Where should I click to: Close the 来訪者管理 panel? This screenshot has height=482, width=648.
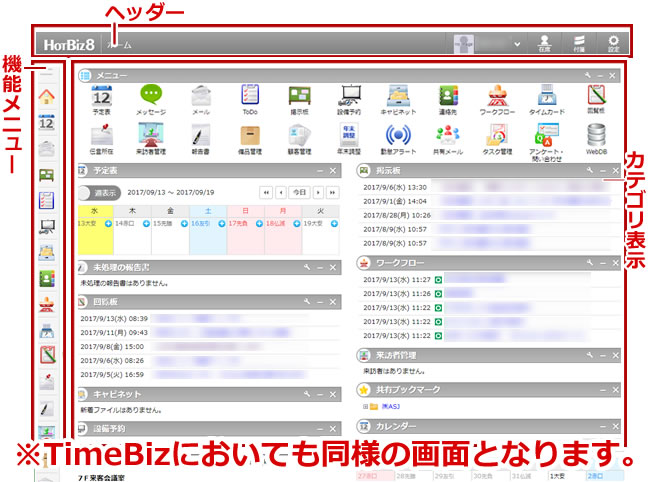point(616,356)
